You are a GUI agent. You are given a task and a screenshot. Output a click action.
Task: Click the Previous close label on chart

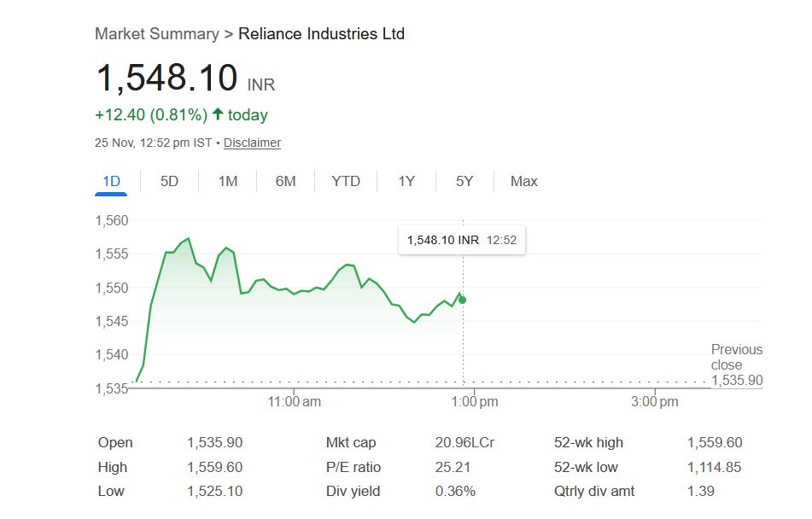coord(736,357)
